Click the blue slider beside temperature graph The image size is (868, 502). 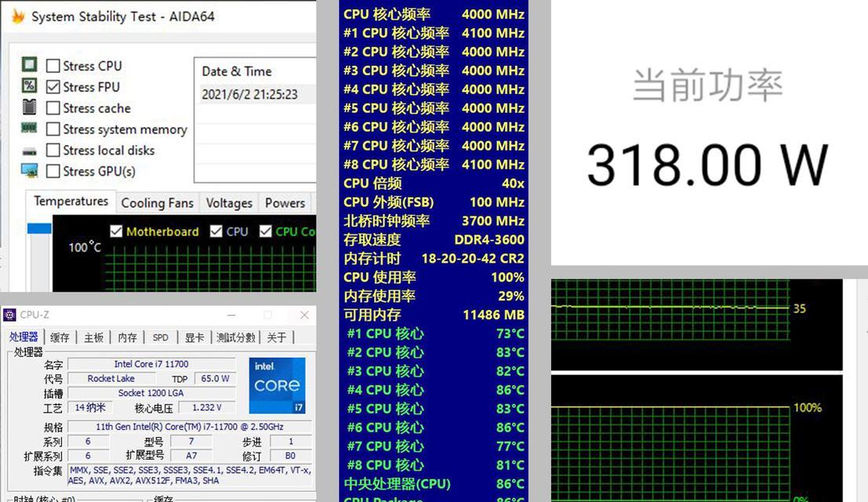coord(39,228)
